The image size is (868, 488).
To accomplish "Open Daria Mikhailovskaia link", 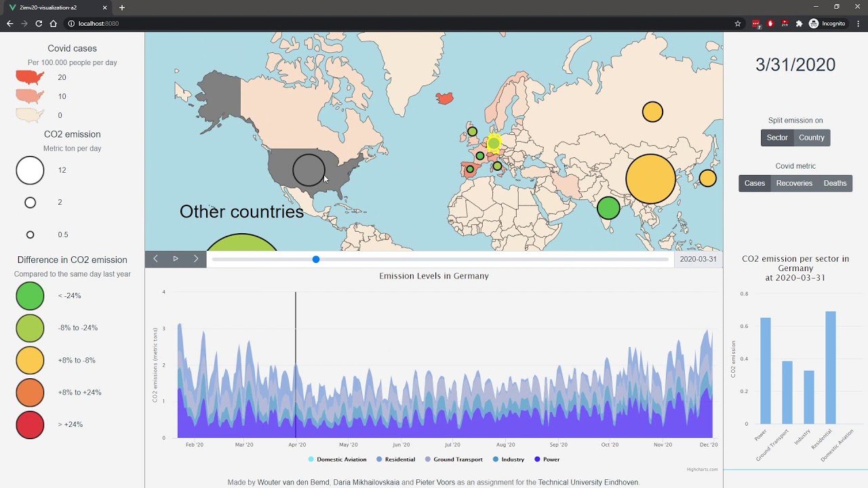I will coord(366,483).
